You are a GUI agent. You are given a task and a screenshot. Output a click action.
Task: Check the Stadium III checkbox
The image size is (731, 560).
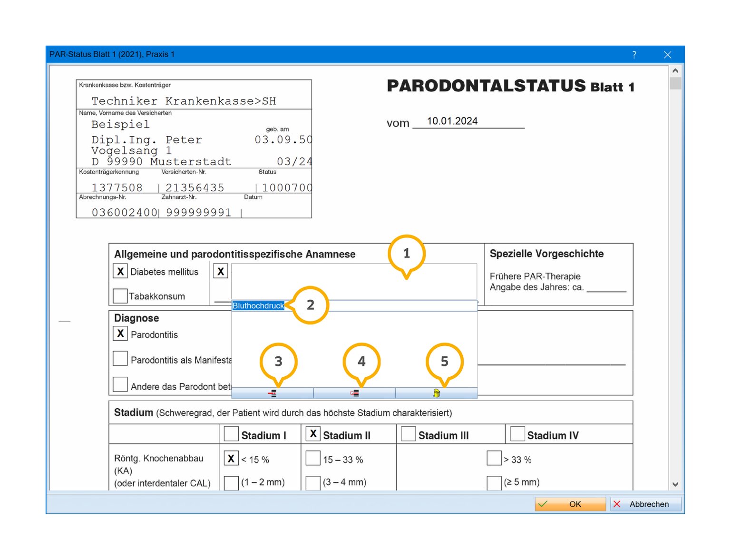(x=408, y=434)
